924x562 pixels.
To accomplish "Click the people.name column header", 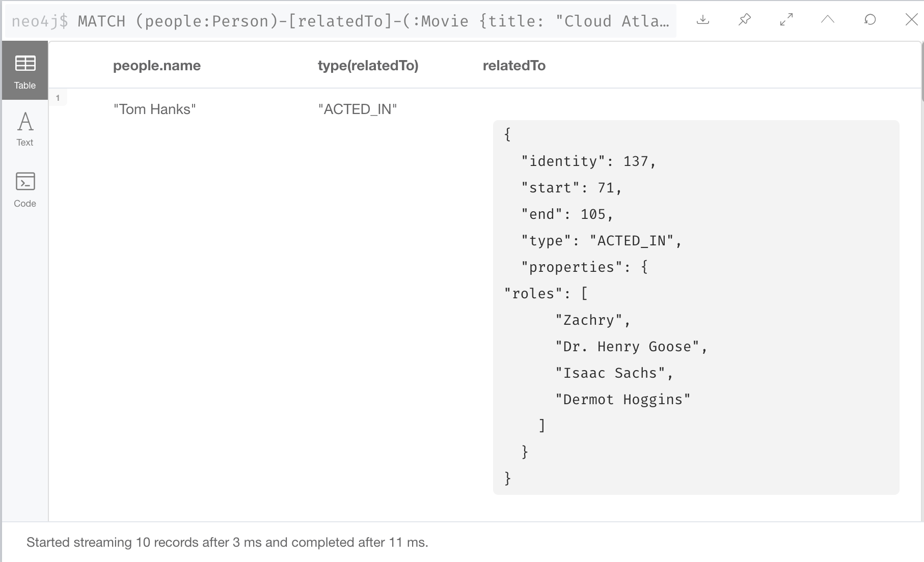I will click(156, 66).
